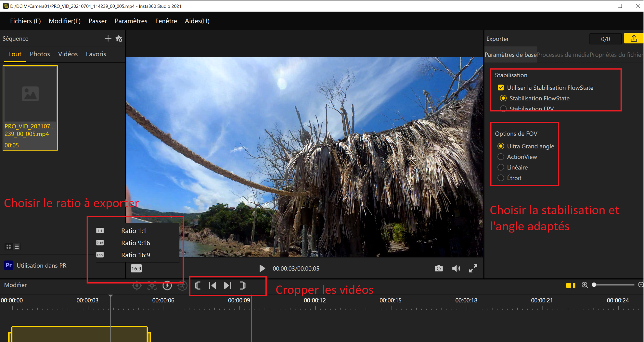Screen dimensions: 644x342
Task: Click the magnifier minus after the zoom slider
Action: pos(641,285)
